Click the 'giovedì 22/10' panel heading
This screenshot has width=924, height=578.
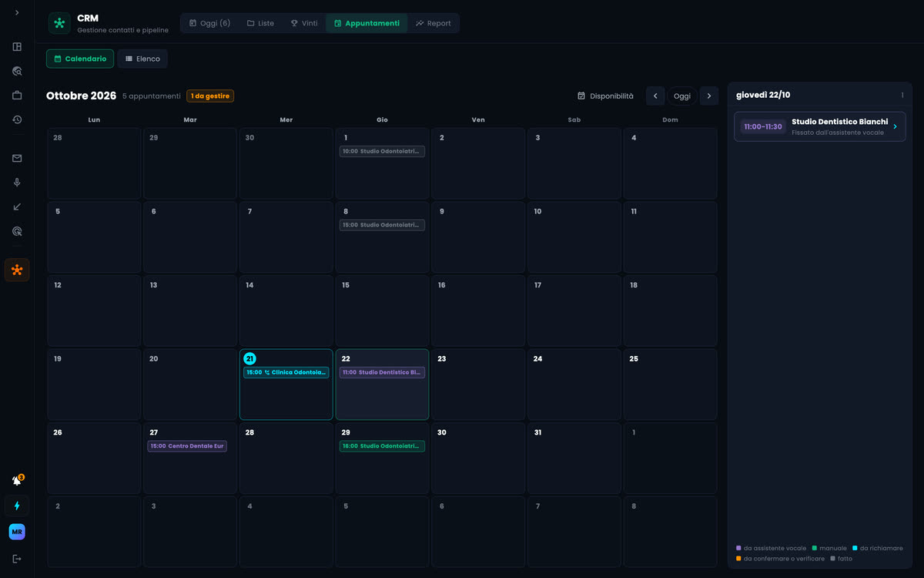coord(763,96)
